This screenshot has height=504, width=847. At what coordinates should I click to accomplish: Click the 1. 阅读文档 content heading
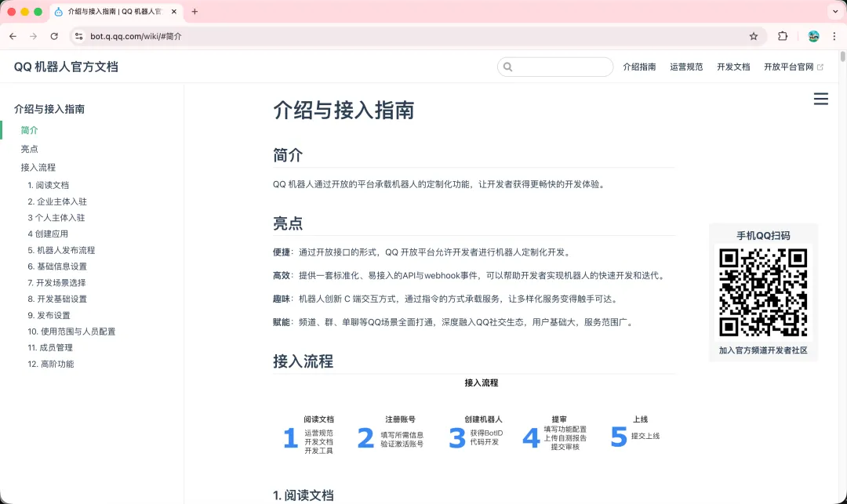pos(303,495)
